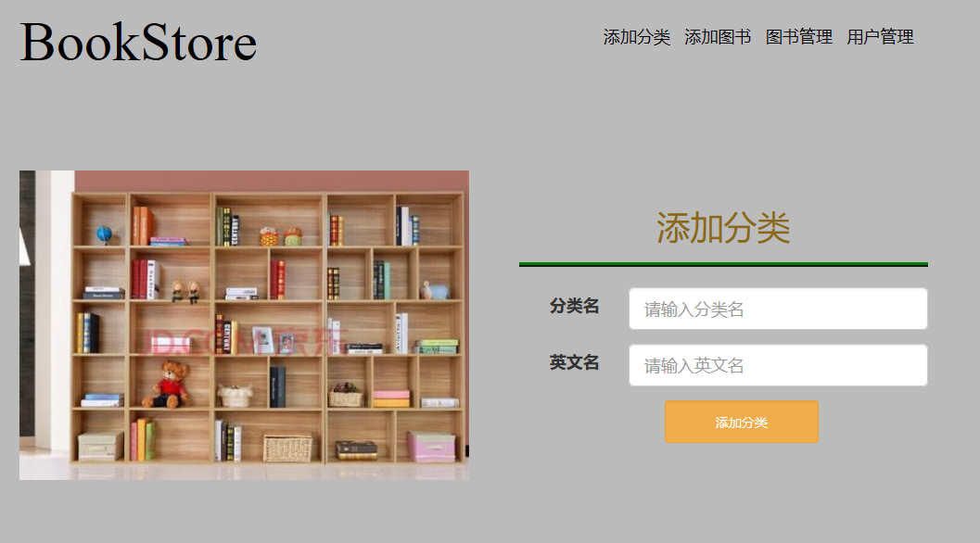Click the golden 添加分类 form heading
This screenshot has width=980, height=543.
(723, 227)
